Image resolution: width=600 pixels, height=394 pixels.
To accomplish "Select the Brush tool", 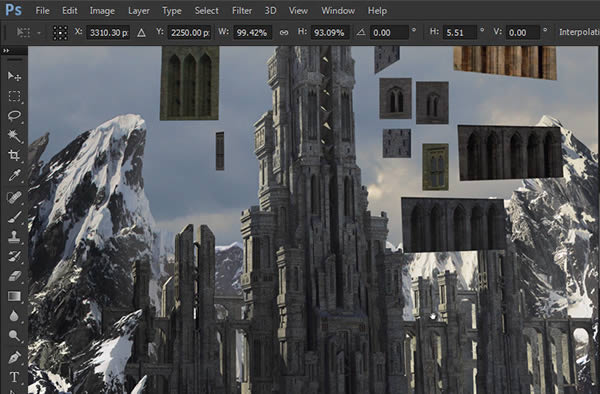I will coord(14,217).
